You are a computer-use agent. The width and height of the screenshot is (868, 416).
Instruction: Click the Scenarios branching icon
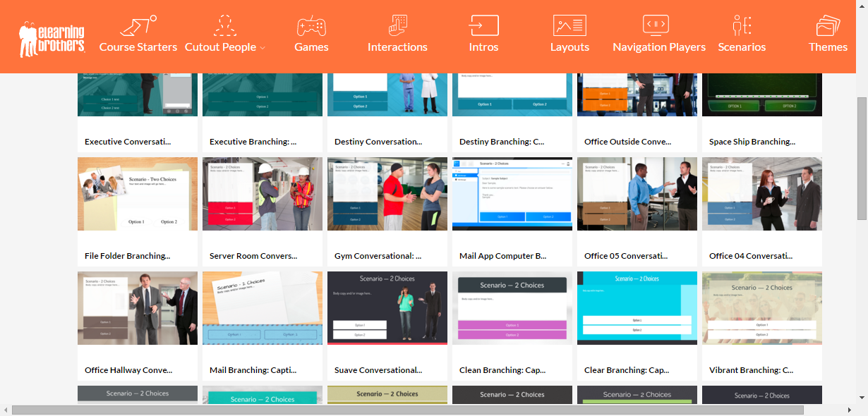click(x=742, y=26)
